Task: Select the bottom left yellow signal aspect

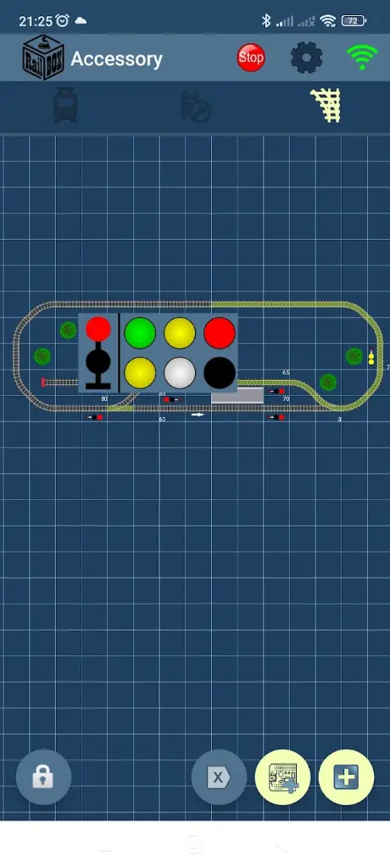Action: pos(140,373)
